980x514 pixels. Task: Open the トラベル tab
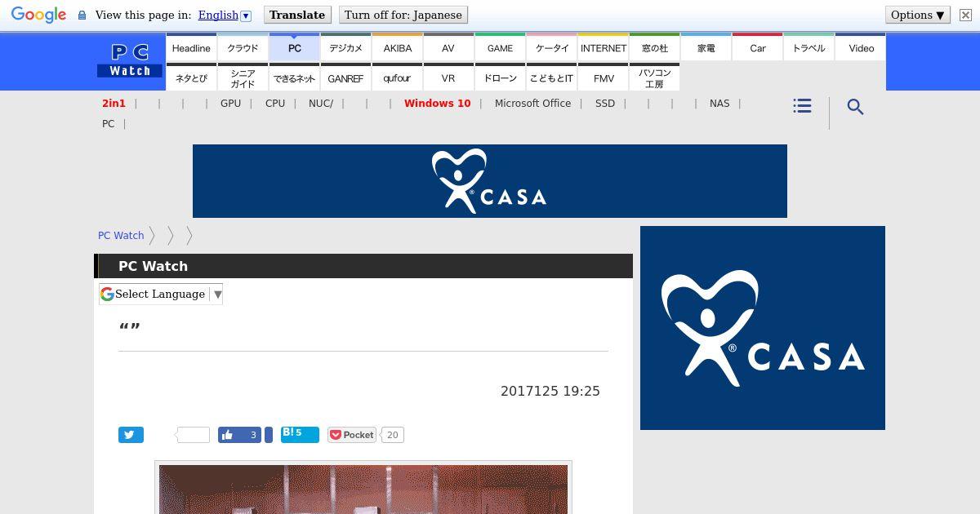pos(809,47)
